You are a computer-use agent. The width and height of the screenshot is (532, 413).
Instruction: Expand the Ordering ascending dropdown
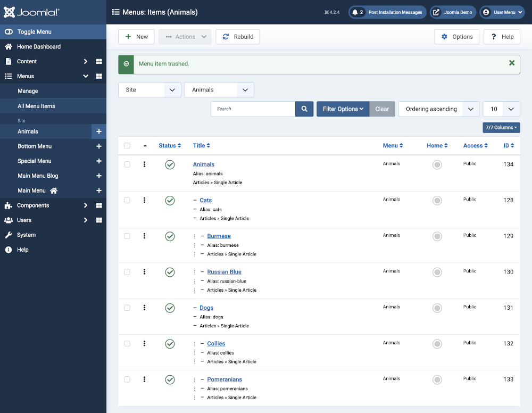pos(438,109)
